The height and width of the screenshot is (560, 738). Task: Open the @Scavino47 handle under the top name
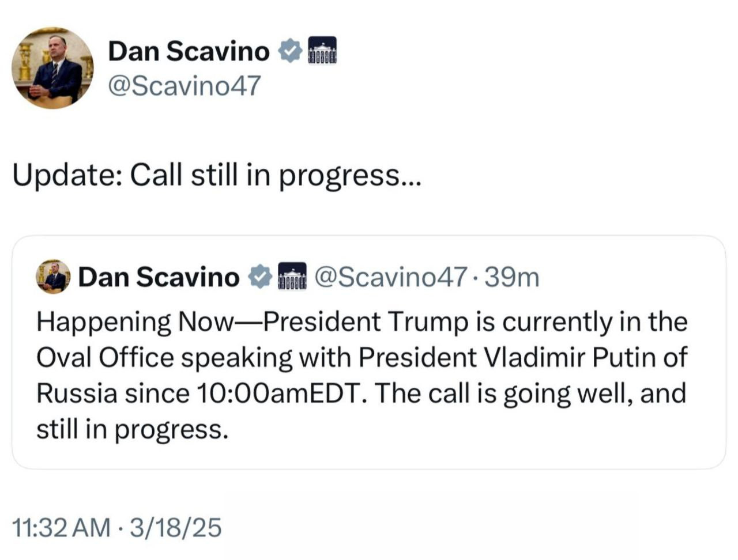point(184,86)
